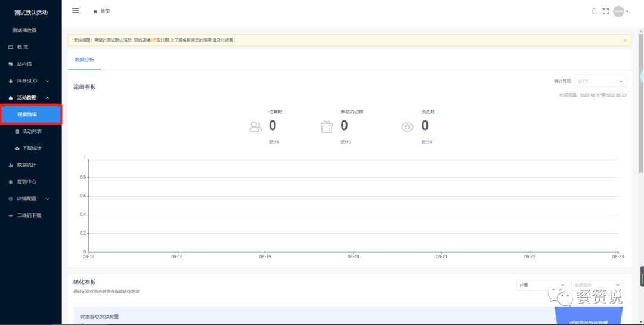This screenshot has height=325, width=644.
Task: Click the 访客数 people icon
Action: click(x=255, y=126)
